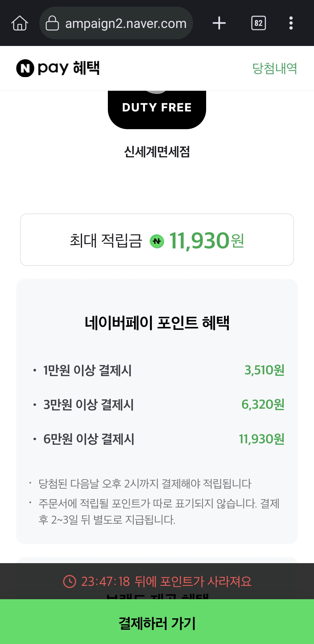Select the 1만원 이상 결제시 row

(159, 370)
